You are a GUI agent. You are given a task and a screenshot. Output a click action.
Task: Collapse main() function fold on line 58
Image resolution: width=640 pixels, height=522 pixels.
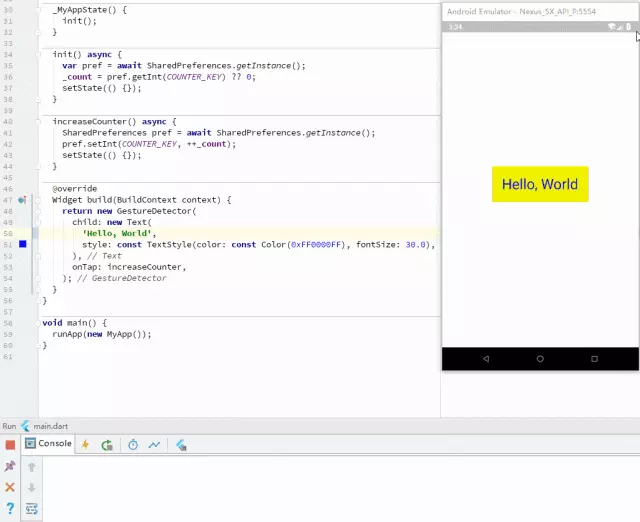[x=38, y=323]
